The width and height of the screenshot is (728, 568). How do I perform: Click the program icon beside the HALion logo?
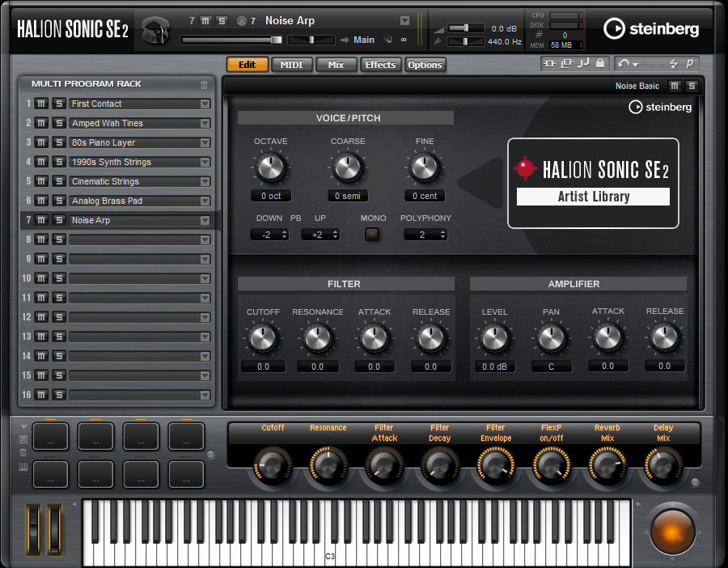tap(155, 30)
